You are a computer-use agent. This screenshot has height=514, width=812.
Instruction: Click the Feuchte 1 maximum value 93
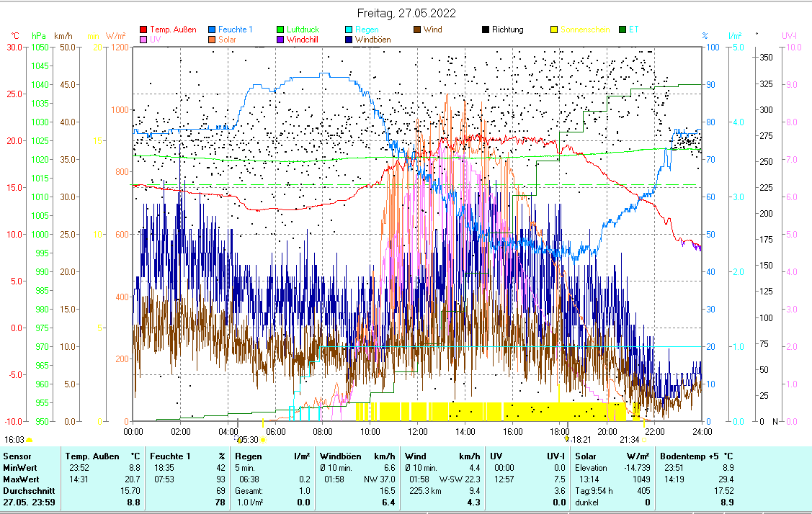(x=220, y=479)
